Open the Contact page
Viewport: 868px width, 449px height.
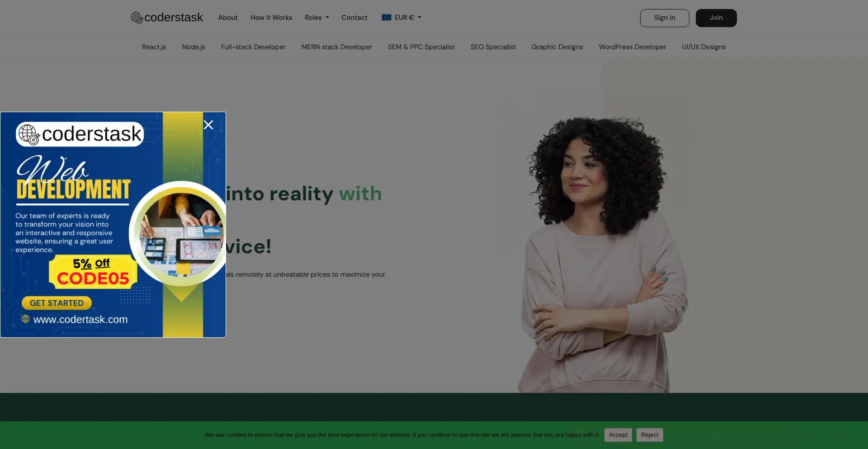click(354, 18)
